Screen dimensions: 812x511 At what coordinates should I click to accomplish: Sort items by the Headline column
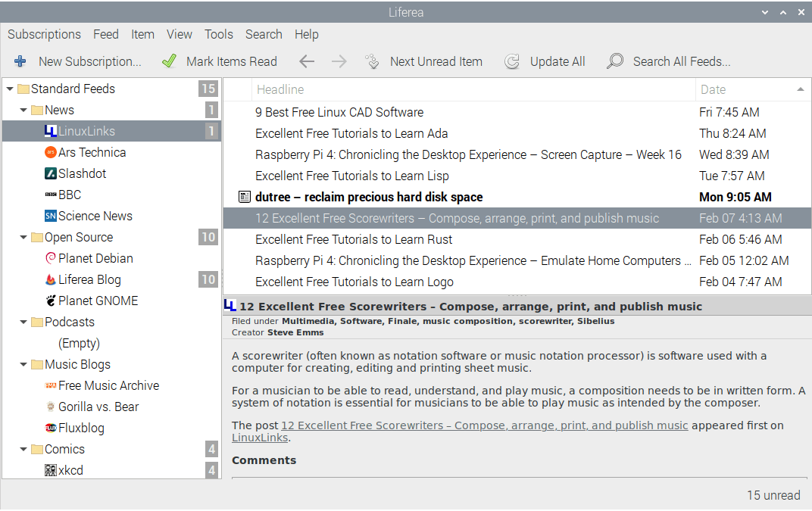pyautogui.click(x=473, y=89)
